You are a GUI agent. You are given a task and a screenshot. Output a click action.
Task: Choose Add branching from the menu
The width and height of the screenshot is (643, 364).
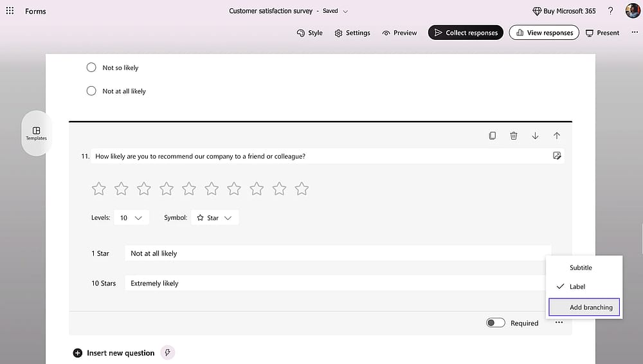pos(584,307)
